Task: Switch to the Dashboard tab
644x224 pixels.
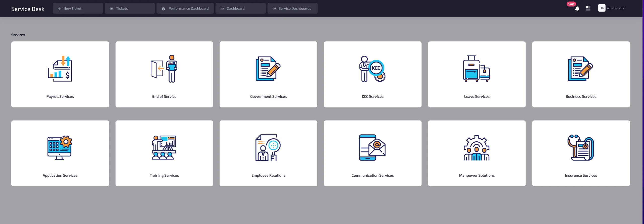Action: (x=240, y=9)
